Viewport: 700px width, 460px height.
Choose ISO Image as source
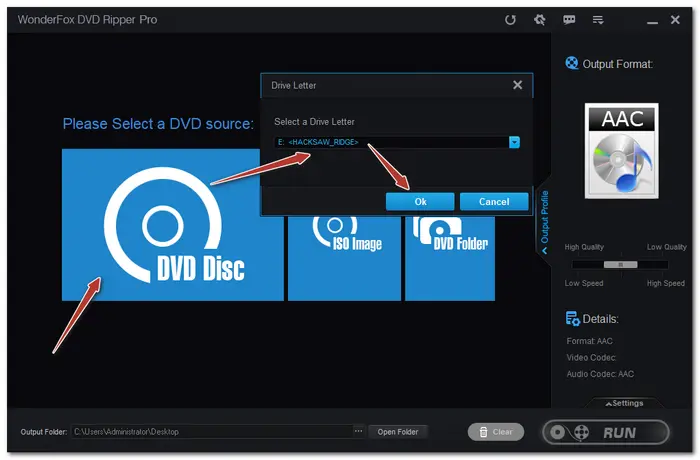coord(344,258)
